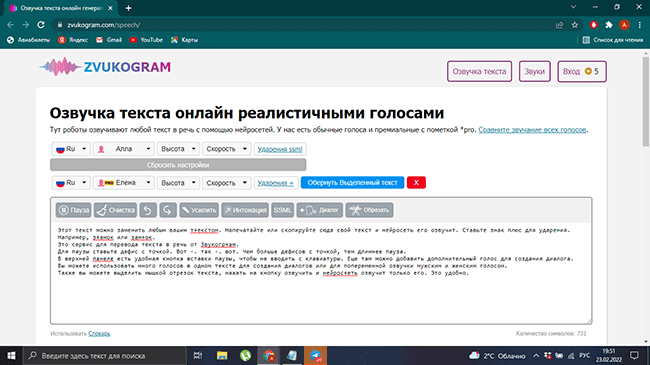Open the Авиабилеты bookmark
650x365 pixels.
tap(28, 40)
